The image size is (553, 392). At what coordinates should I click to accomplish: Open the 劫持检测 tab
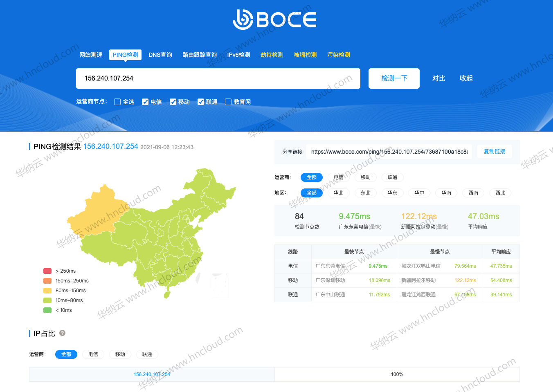click(272, 55)
